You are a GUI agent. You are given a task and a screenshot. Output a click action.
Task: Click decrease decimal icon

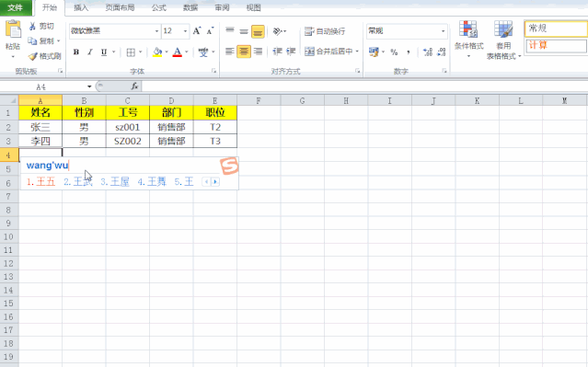pyautogui.click(x=442, y=52)
